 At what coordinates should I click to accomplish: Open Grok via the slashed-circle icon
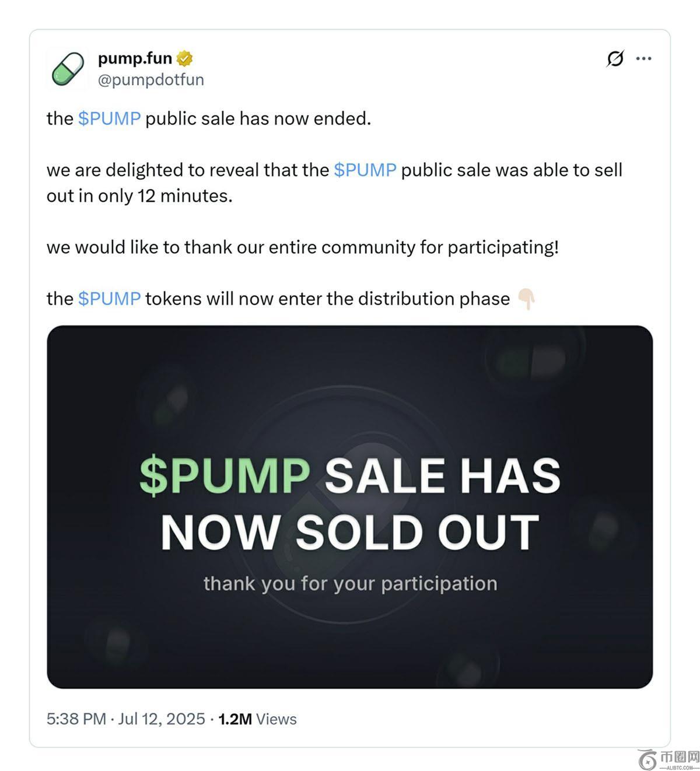pos(615,58)
